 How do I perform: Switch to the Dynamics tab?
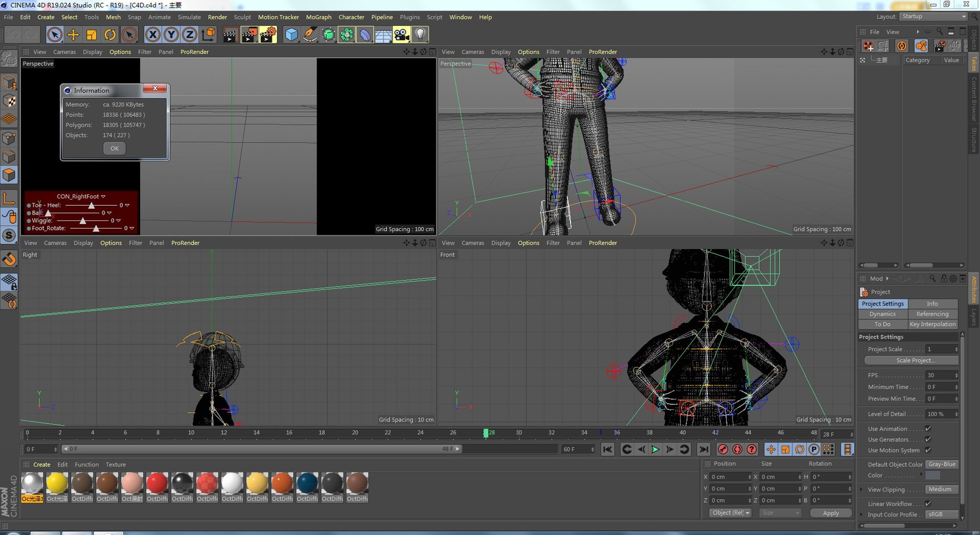click(883, 314)
